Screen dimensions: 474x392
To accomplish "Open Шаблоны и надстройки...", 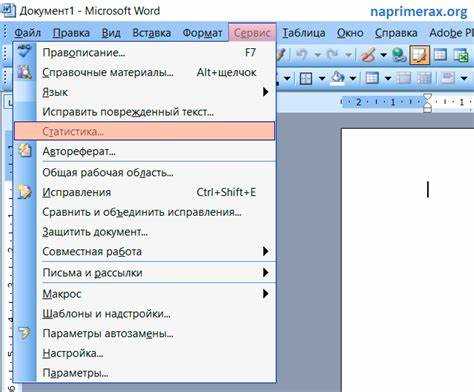I will click(x=144, y=313).
